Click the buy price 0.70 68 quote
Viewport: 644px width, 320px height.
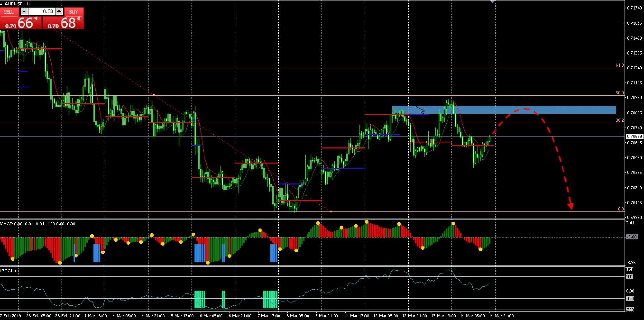click(63, 23)
